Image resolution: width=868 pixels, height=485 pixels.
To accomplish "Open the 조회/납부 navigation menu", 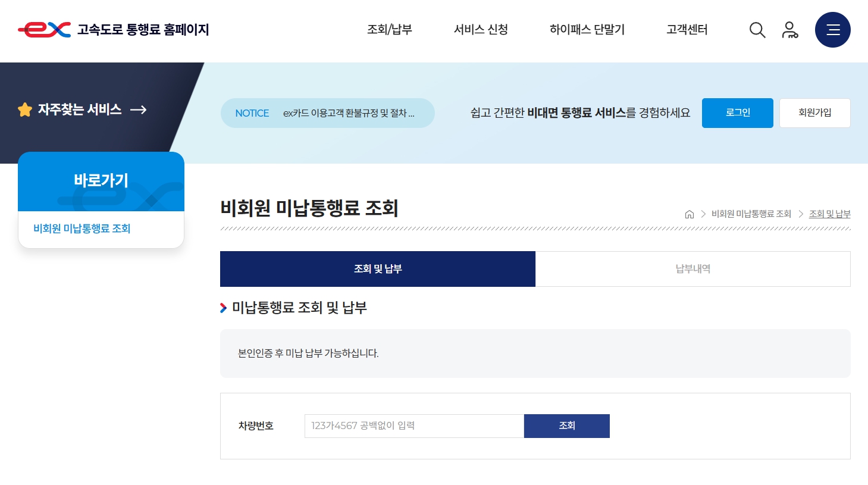I will 390,30.
